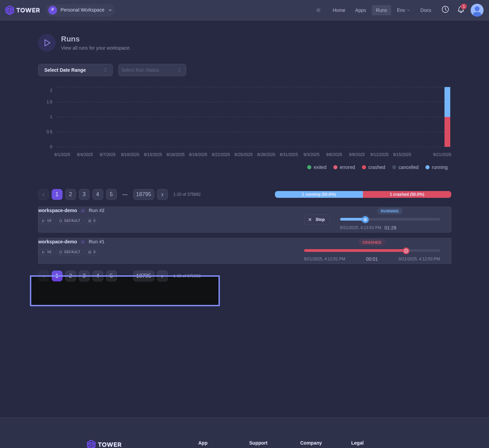Image resolution: width=489 pixels, height=448 pixels.
Task: Jump to page 18795 in top pagination
Action: pos(143,194)
